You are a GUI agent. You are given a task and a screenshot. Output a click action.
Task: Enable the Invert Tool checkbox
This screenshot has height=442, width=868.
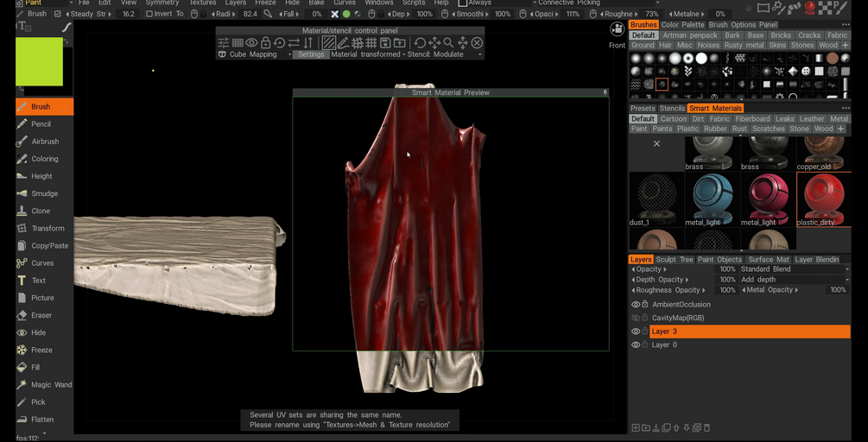click(x=149, y=14)
